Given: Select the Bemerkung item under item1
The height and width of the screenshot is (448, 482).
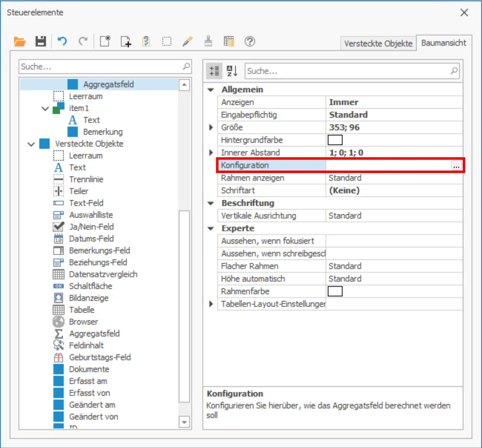Looking at the screenshot, I should (95, 132).
